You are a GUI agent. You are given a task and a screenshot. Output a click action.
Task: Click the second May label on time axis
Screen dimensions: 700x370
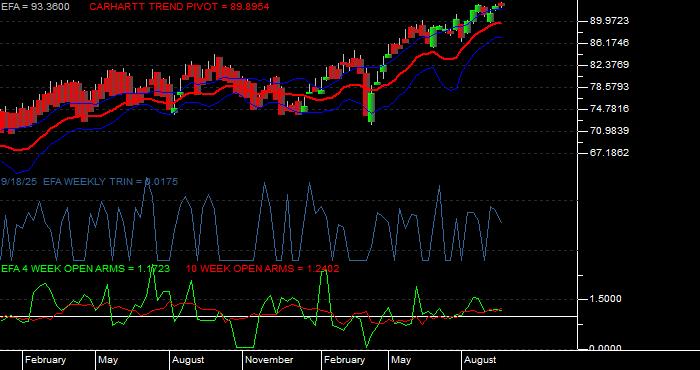click(400, 360)
